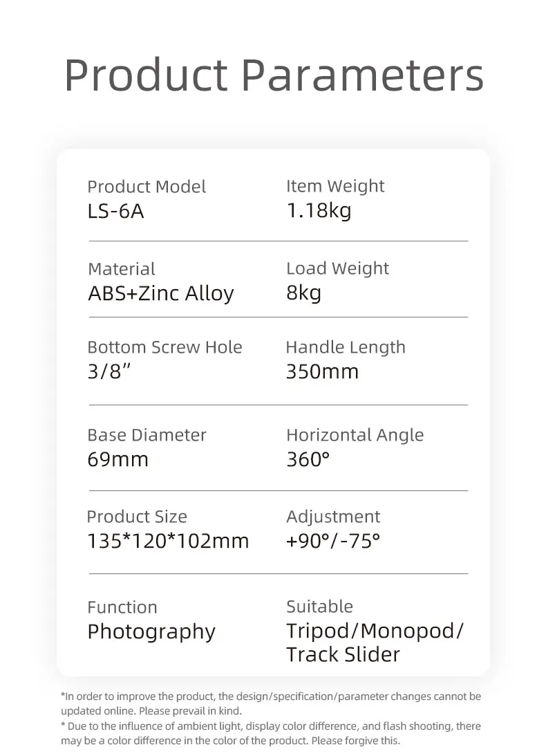Click the 8kg load weight value
The height and width of the screenshot is (756, 546).
point(303,293)
